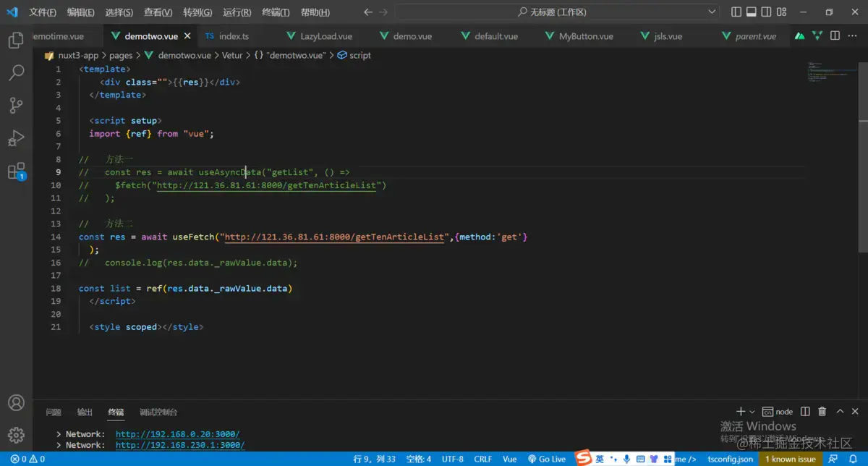Open the Extensions view with badge
This screenshot has height=466, width=868.
tap(16, 171)
